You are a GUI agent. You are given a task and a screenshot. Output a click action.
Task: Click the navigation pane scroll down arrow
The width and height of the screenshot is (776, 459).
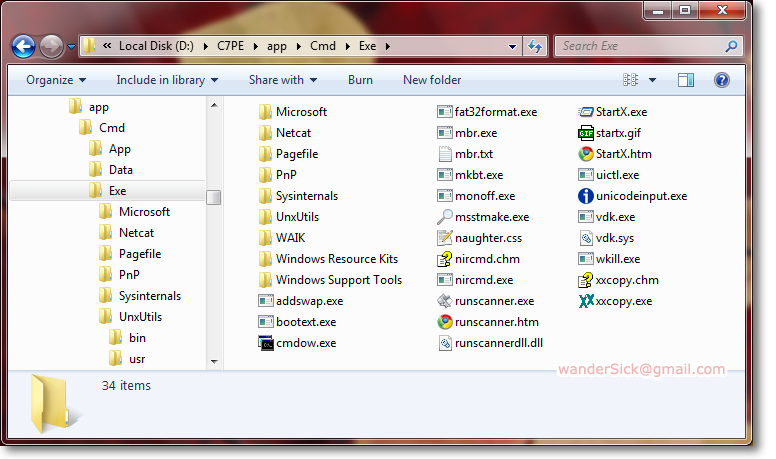point(214,361)
